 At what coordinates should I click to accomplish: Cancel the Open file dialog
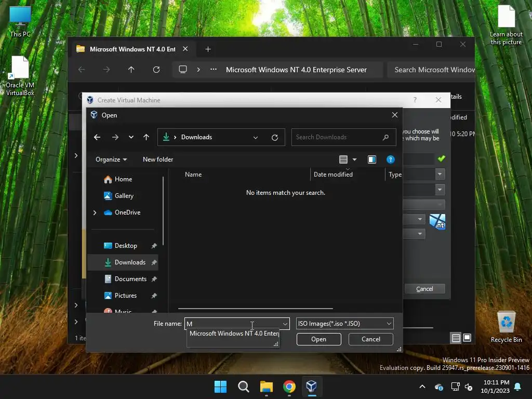point(371,339)
